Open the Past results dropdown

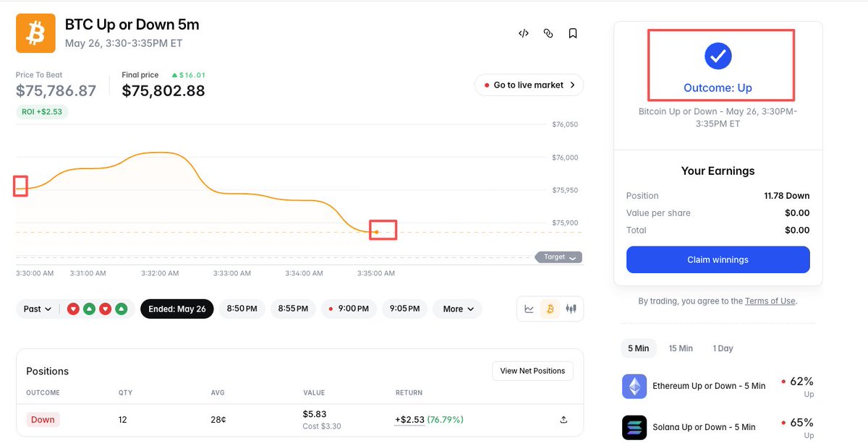38,309
